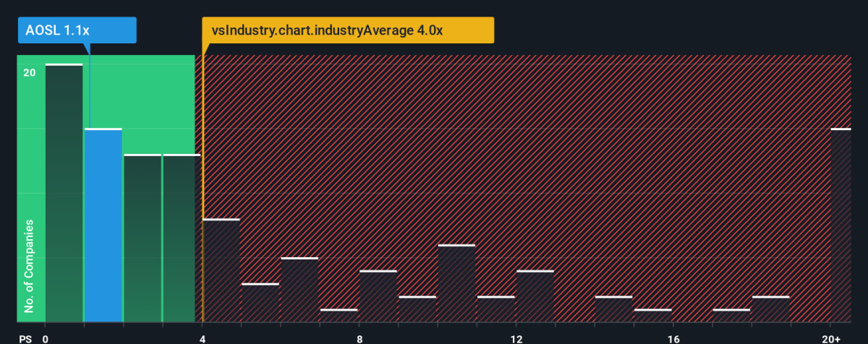Click the No. of Companies axis label

[30, 267]
